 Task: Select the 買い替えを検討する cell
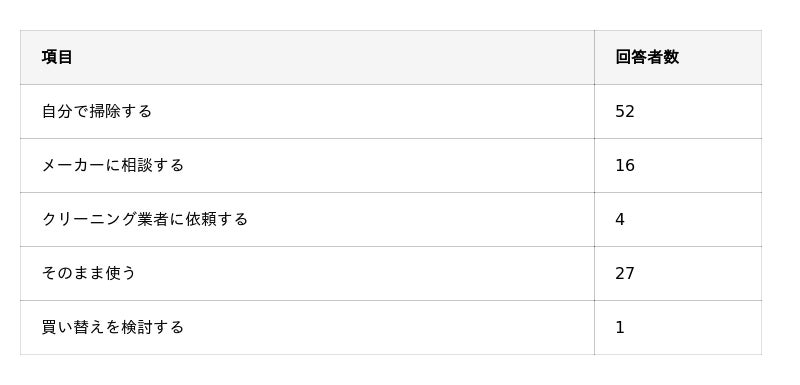(307, 328)
